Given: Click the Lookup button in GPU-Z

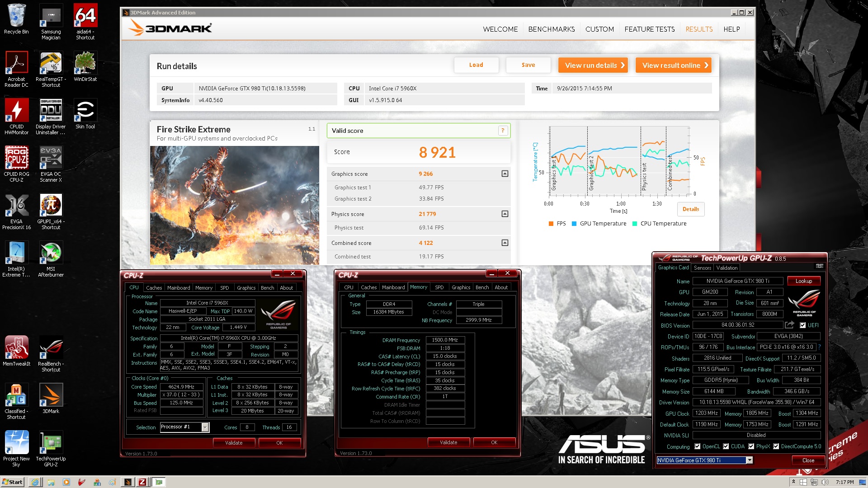Looking at the screenshot, I should click(804, 281).
